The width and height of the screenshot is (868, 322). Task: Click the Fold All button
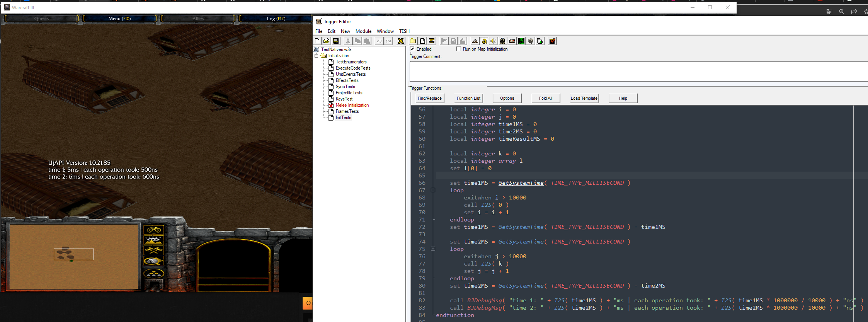[x=546, y=98]
